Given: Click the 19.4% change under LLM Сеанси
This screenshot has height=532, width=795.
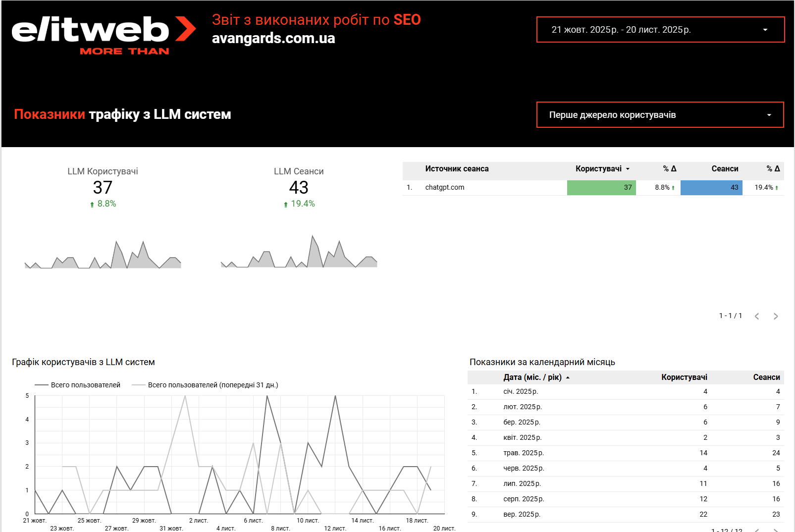Looking at the screenshot, I should click(299, 204).
